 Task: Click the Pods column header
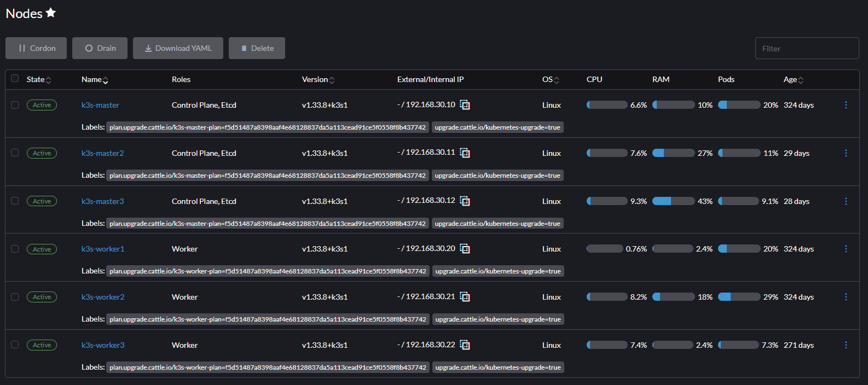726,79
